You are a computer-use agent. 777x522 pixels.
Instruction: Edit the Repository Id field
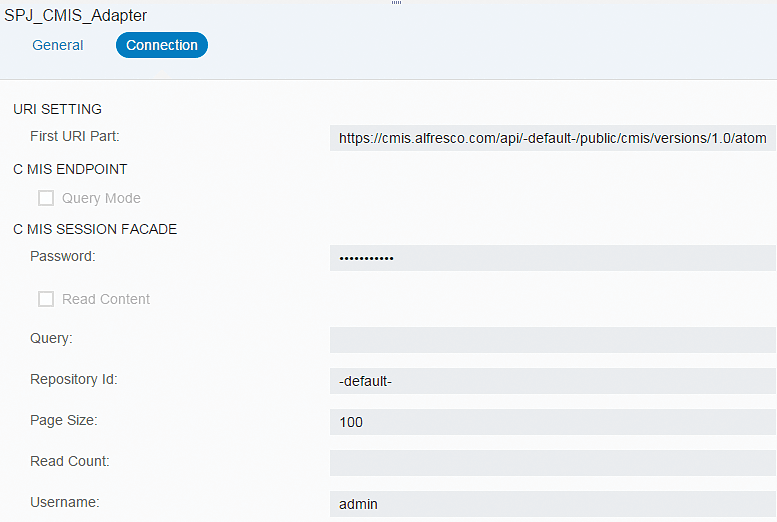point(553,381)
